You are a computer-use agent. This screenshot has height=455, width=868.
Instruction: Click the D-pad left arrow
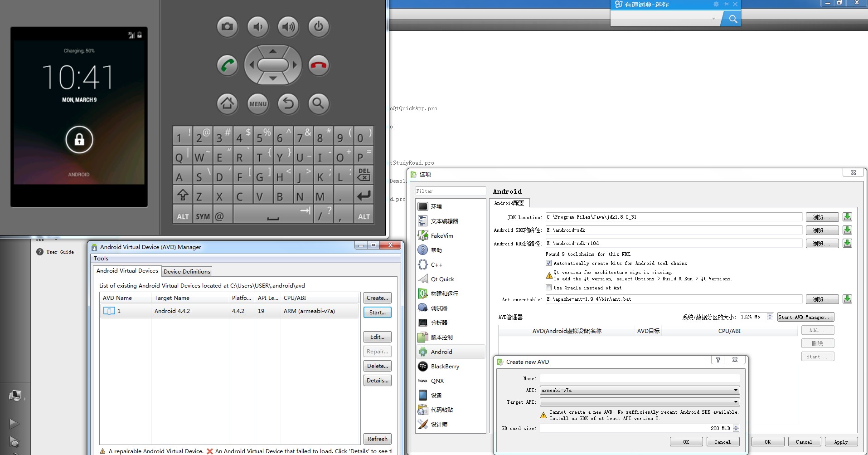coord(252,65)
